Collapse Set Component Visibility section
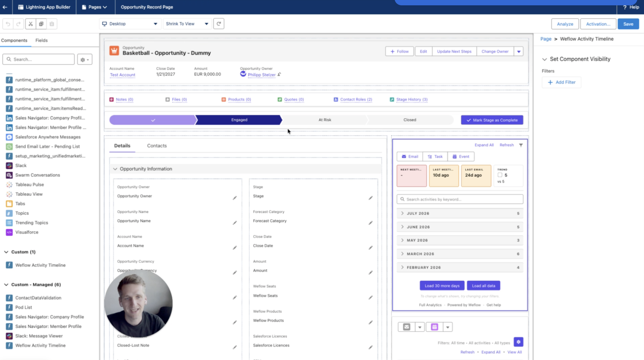Viewport: 644px width, 360px height. [544, 59]
